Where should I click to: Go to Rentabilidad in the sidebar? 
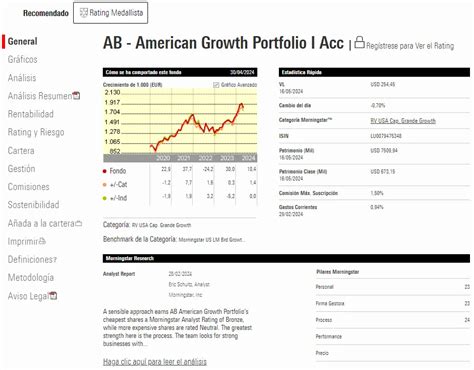tap(31, 114)
